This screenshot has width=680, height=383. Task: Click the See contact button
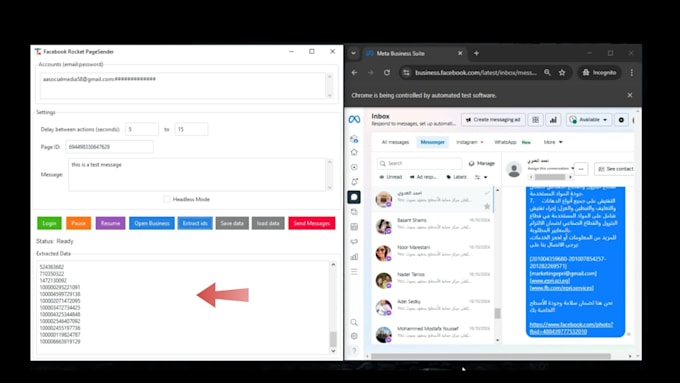[x=616, y=169]
